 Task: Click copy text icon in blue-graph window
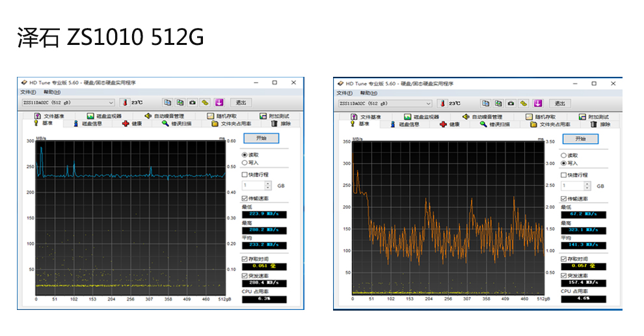coord(167,102)
